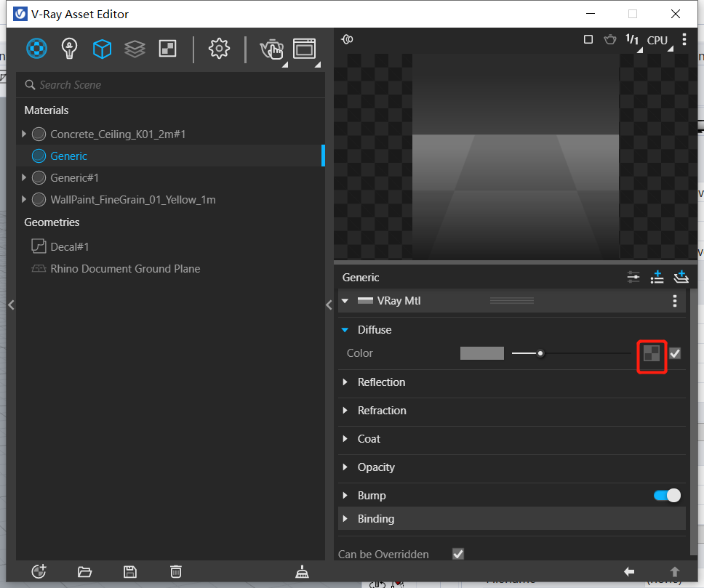Select the Generic material

[x=170, y=156]
